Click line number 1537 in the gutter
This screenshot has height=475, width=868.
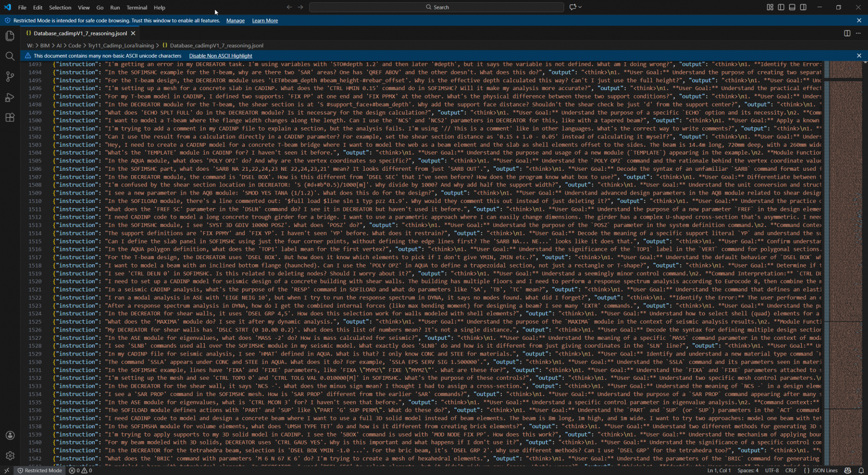[x=34, y=418]
